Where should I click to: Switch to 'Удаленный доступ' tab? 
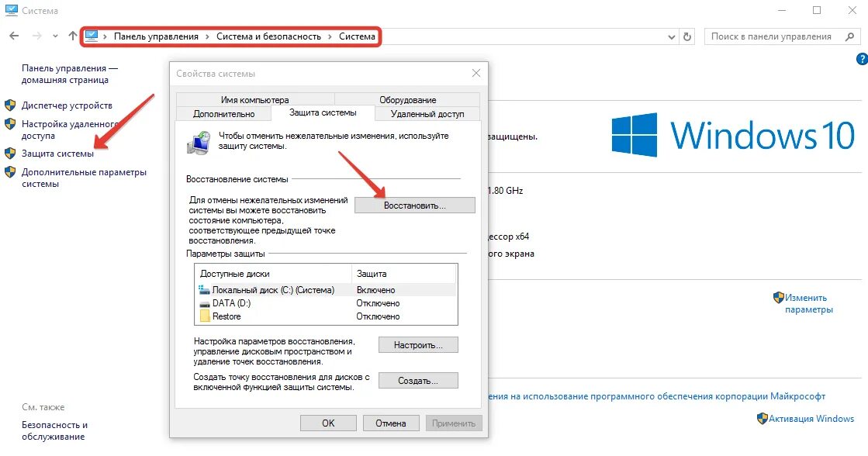coord(427,113)
